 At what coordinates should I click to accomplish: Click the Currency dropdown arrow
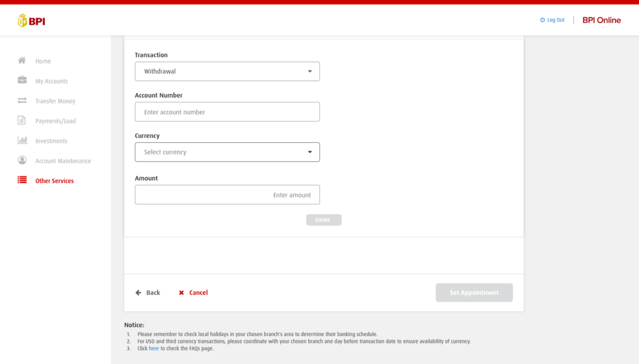point(310,152)
